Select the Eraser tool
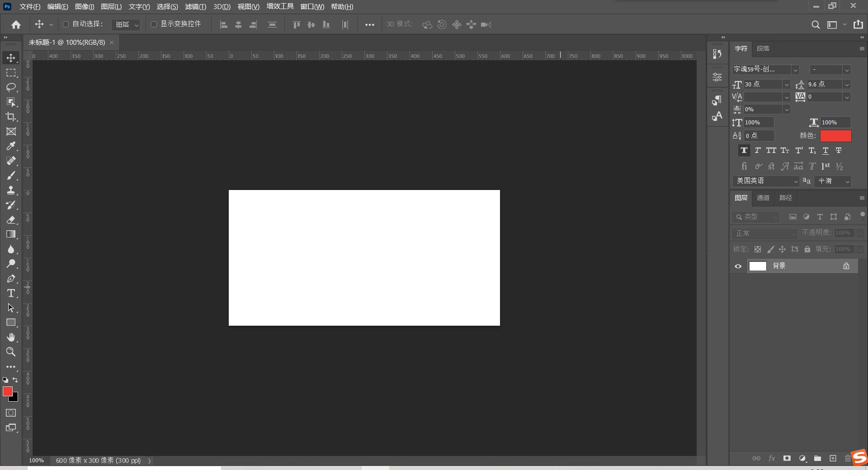The image size is (868, 470). [11, 220]
